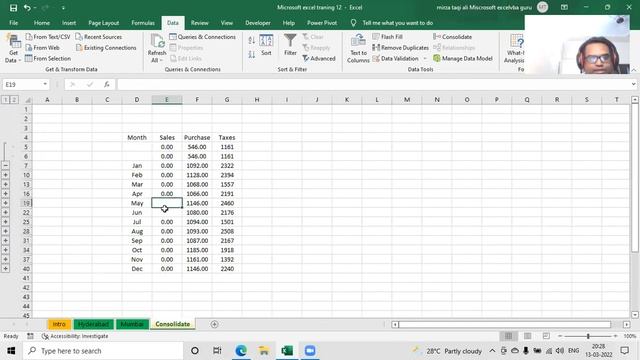Viewport: 640px width, 360px height.
Task: Click the Select All corner button
Action: (27, 100)
